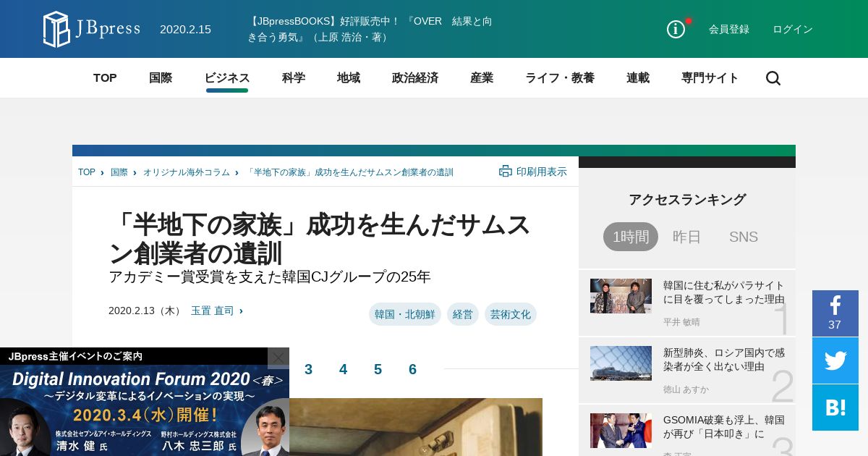Click the publish date 2020.2.13（木）
The width and height of the screenshot is (868, 456).
coord(146,311)
